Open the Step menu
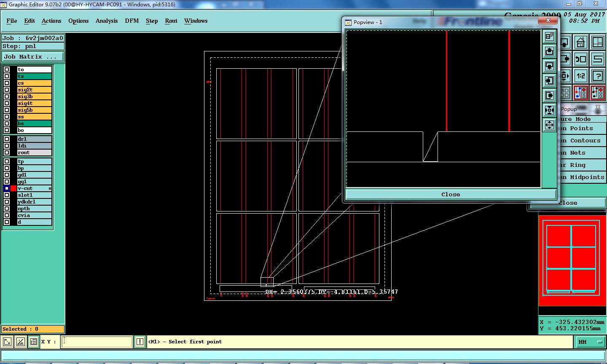This screenshot has height=364, width=607. [152, 21]
